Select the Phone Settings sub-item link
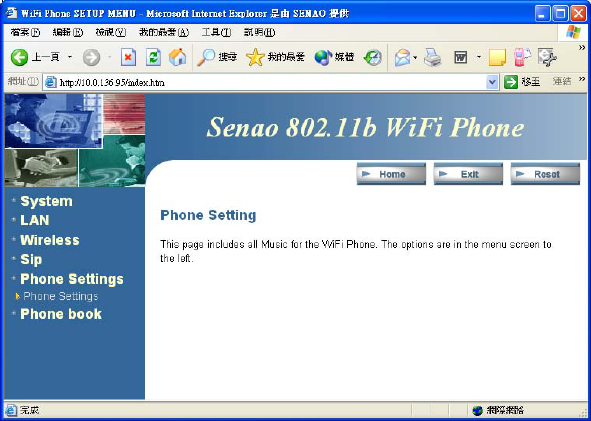Image resolution: width=591 pixels, height=421 pixels. (x=60, y=296)
